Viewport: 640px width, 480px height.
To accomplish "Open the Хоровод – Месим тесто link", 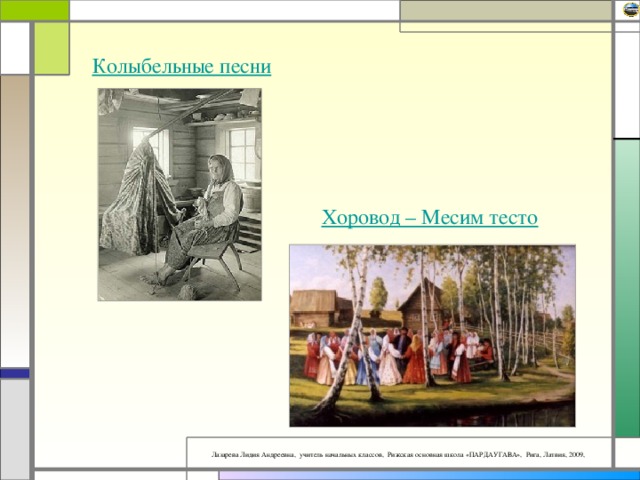I will 429,218.
